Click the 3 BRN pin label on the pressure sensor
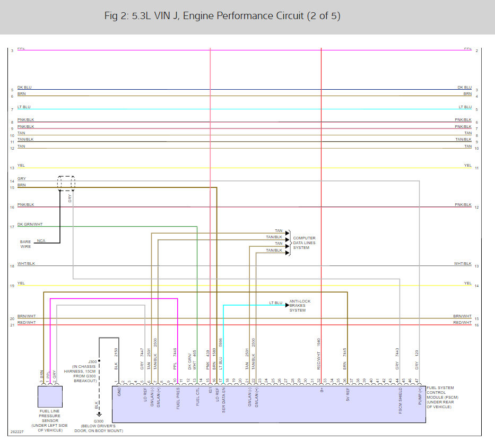 tap(42, 377)
